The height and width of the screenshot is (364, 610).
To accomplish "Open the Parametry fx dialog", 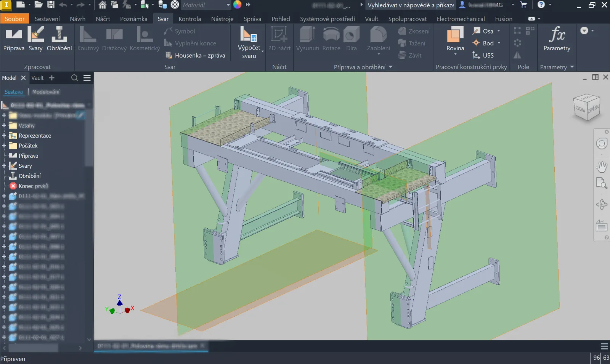I will tap(557, 39).
